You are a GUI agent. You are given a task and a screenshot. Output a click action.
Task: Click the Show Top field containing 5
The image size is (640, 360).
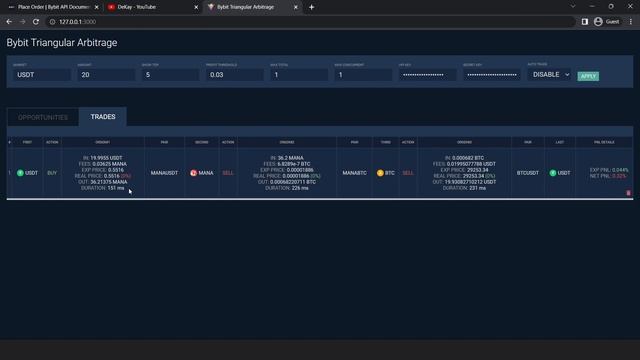point(170,75)
